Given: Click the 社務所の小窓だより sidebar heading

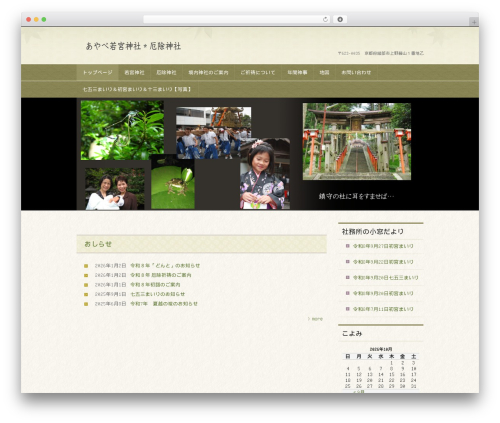Looking at the screenshot, I should (372, 231).
